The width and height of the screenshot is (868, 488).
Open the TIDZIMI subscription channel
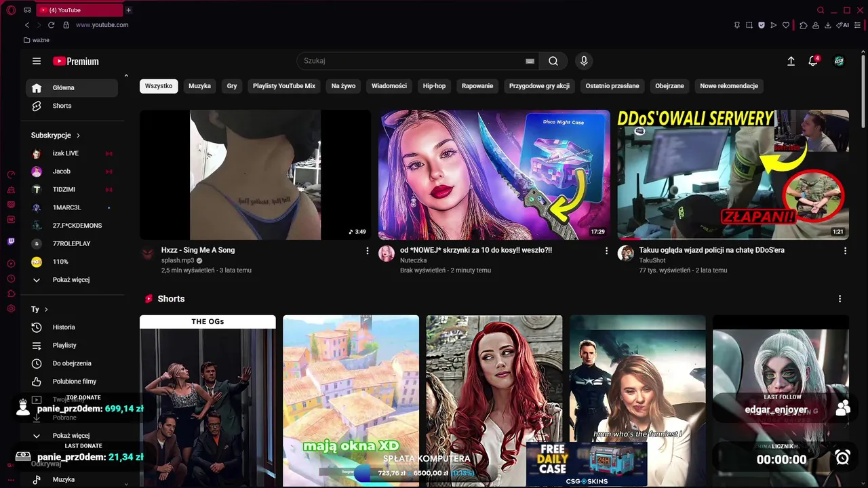tap(72, 190)
